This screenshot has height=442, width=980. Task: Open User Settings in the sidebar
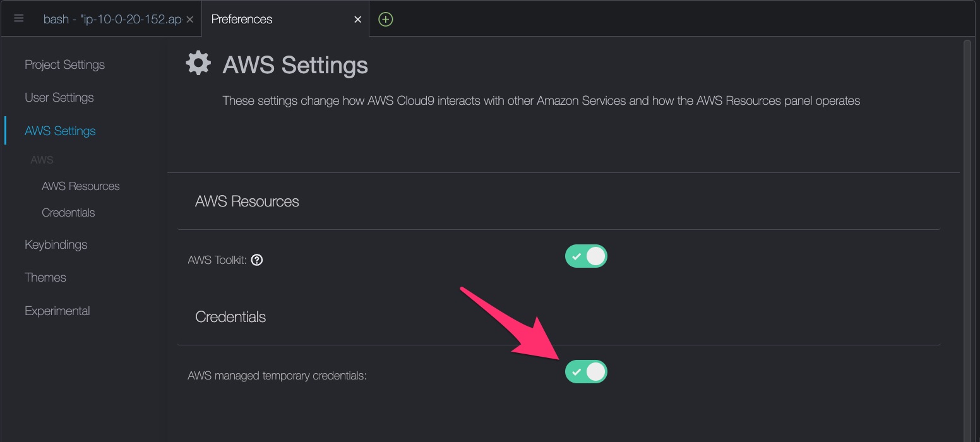pos(59,97)
